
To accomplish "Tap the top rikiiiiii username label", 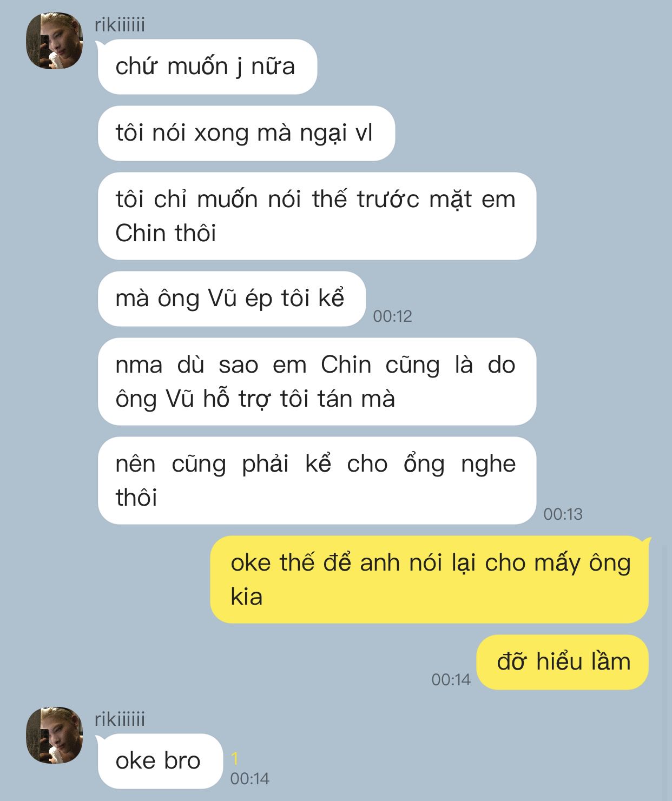I will tap(120, 25).
